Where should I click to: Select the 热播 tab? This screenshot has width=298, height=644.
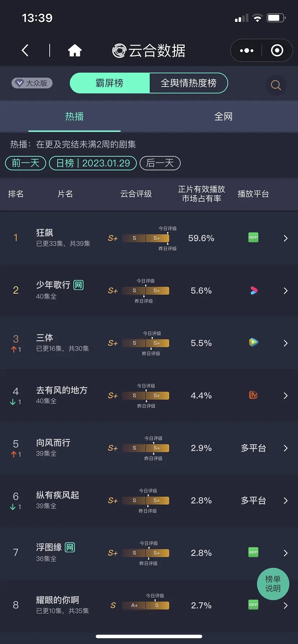74,116
